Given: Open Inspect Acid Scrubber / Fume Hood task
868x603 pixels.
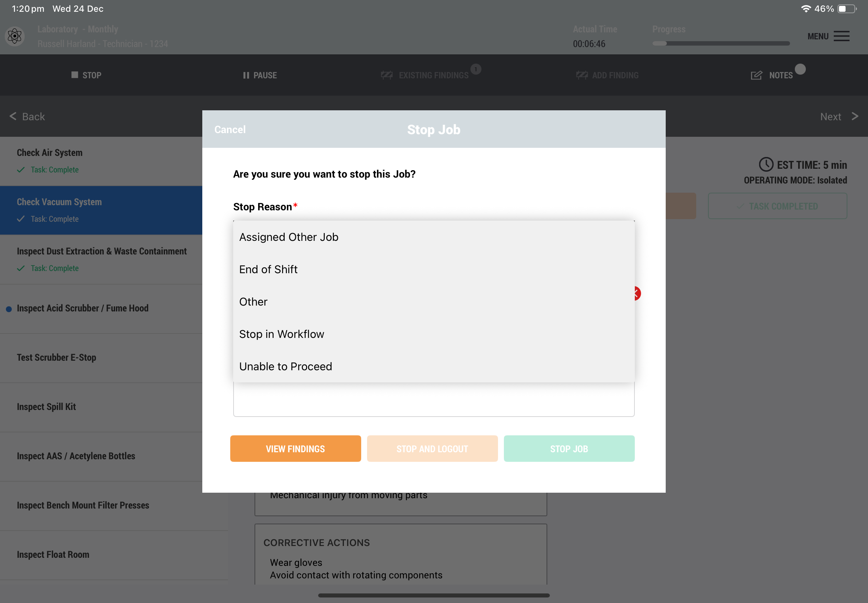Looking at the screenshot, I should click(x=83, y=308).
